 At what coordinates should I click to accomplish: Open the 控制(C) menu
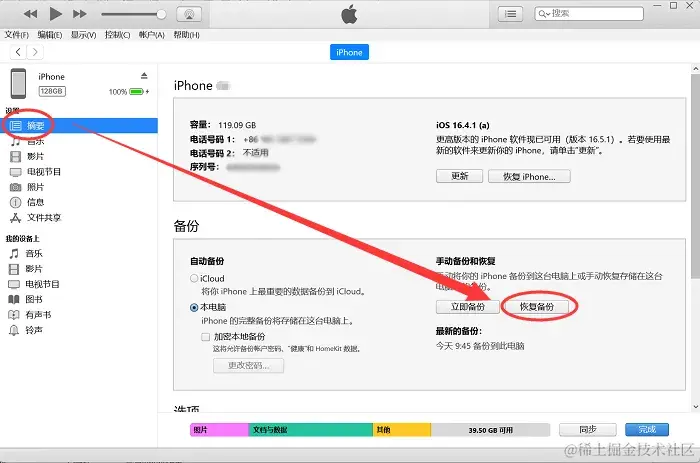coord(117,35)
